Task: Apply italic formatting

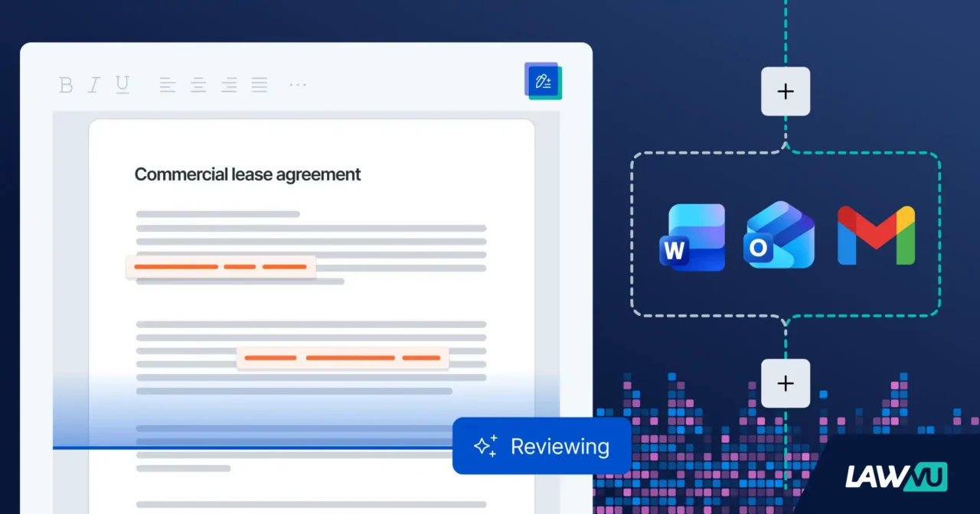Action: pyautogui.click(x=93, y=85)
